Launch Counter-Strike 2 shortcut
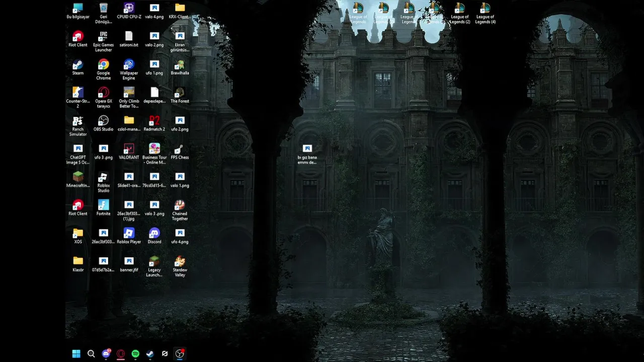 (x=77, y=98)
